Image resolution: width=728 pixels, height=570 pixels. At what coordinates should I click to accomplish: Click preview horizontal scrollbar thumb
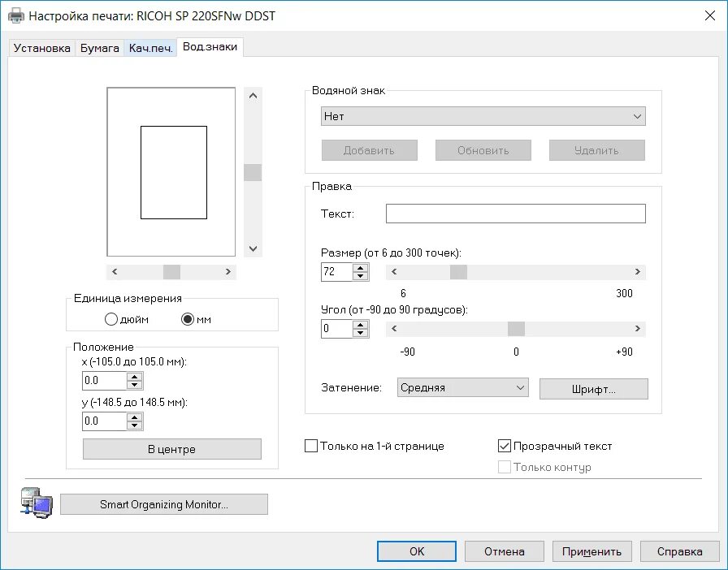coord(171,271)
